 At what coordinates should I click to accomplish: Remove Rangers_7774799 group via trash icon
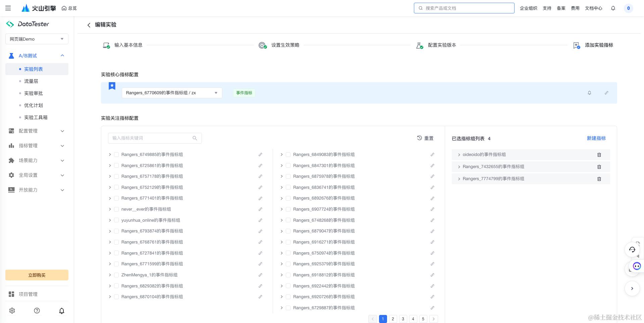(x=599, y=179)
